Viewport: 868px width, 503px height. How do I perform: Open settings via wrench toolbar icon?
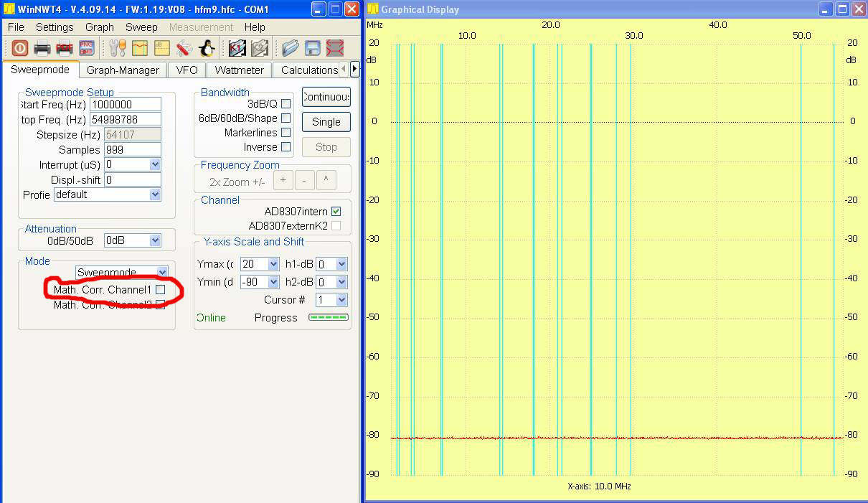pyautogui.click(x=118, y=48)
